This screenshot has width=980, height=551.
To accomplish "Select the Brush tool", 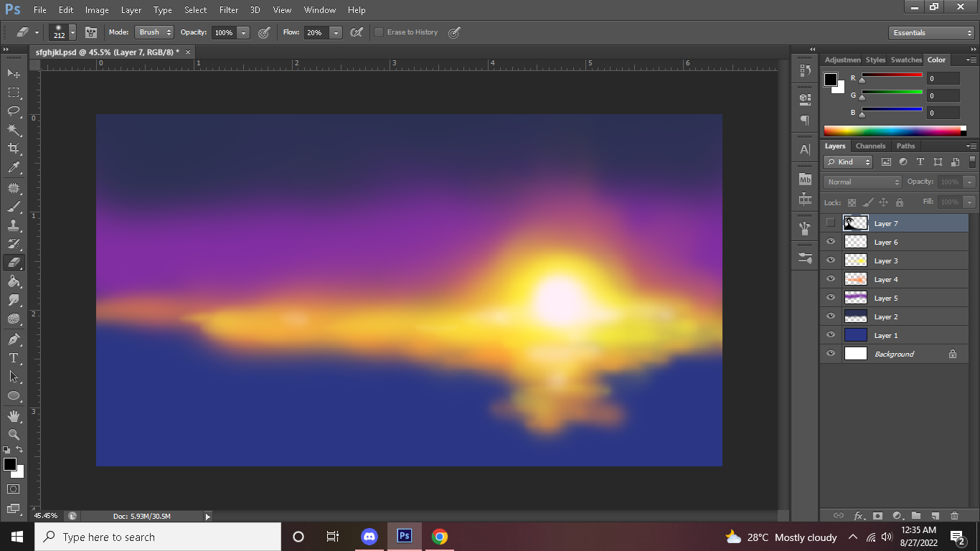I will pyautogui.click(x=14, y=207).
